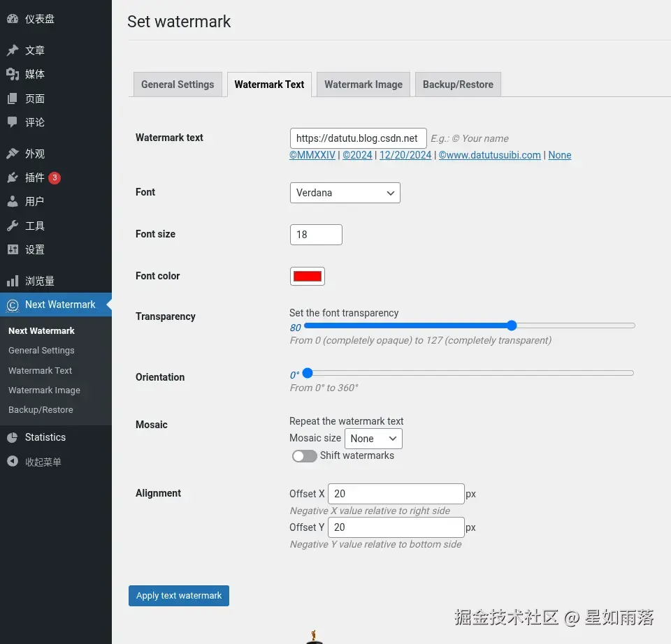Open the plugins (插件) plug icon
Viewport: 671px width, 644px height.
coord(13,177)
